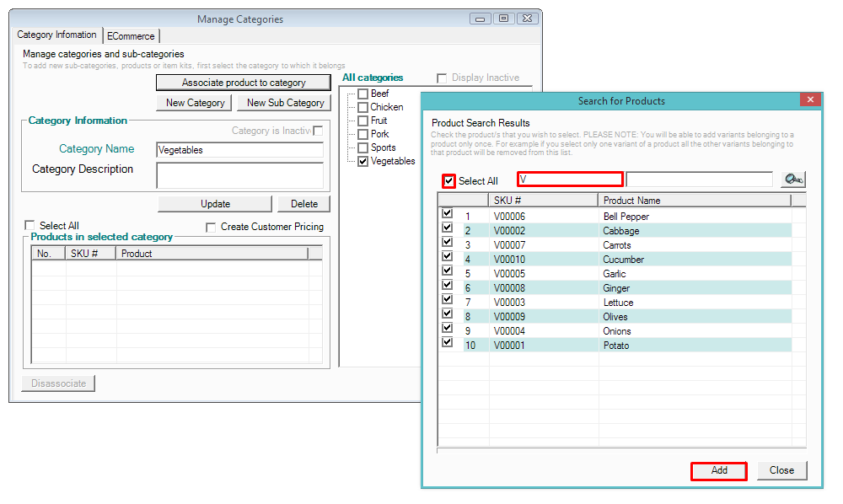This screenshot has width=843, height=504.
Task: Click the Manage Categories restore icon
Action: (x=503, y=19)
